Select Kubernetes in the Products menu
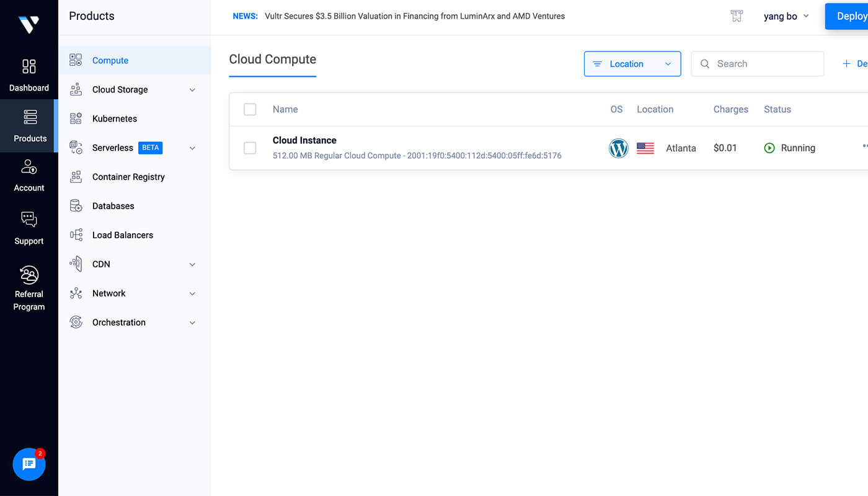This screenshot has width=868, height=496. (x=135, y=118)
